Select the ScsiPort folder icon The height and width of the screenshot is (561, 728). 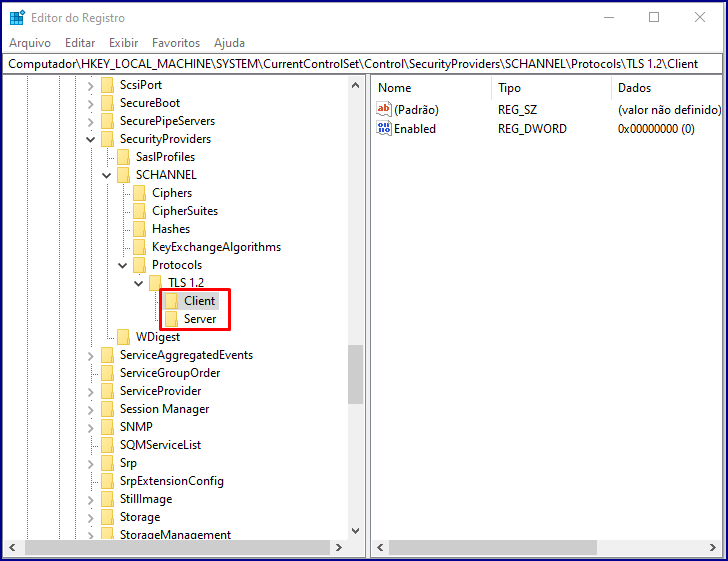tap(107, 85)
